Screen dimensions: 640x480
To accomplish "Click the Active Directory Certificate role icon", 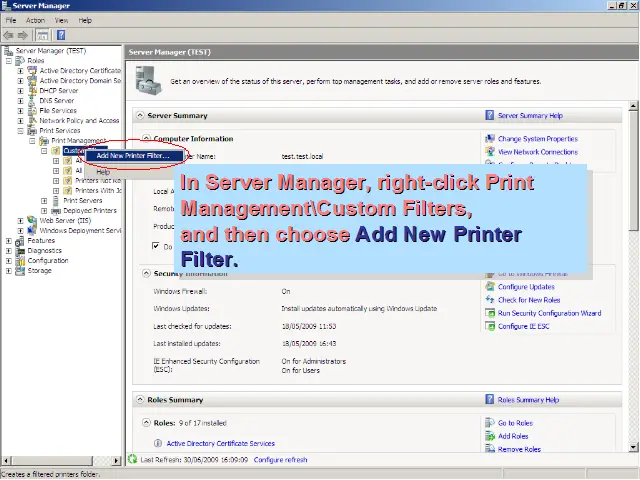I will [32, 70].
